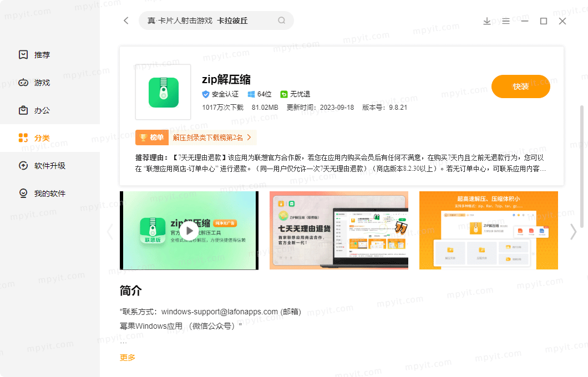This screenshot has width=588, height=377.
Task: Click the 安全认证 shield badge
Action: [x=220, y=94]
